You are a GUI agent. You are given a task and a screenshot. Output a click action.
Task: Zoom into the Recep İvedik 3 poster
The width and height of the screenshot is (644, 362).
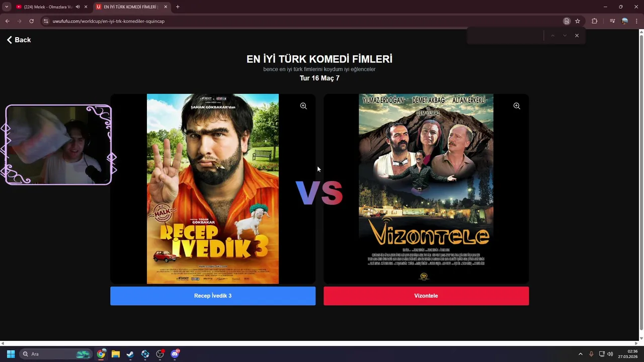tap(303, 106)
